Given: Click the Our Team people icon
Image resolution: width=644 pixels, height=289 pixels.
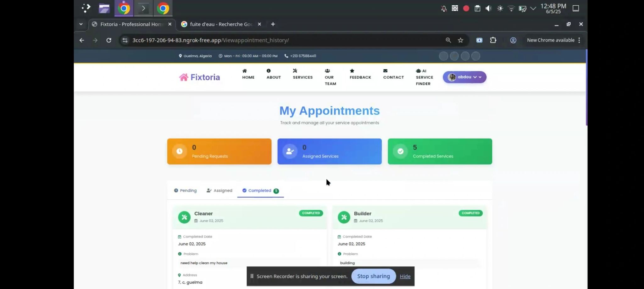Looking at the screenshot, I should pos(327,71).
